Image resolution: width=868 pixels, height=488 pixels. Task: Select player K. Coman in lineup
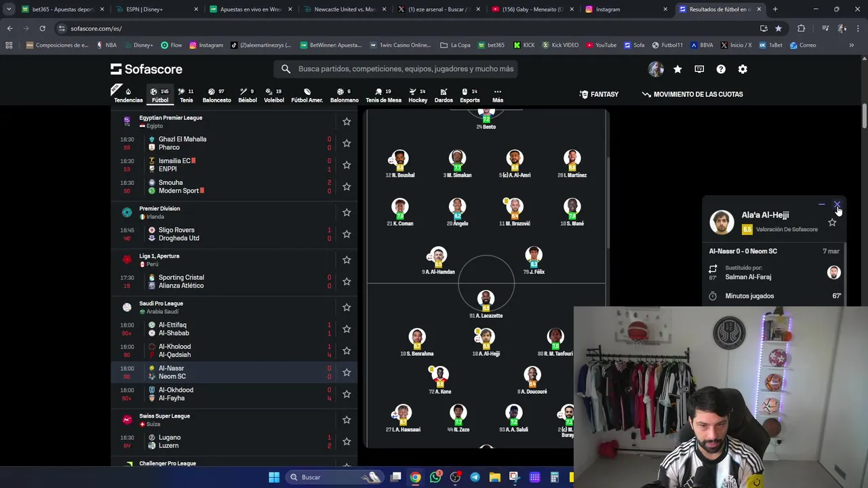click(x=399, y=212)
